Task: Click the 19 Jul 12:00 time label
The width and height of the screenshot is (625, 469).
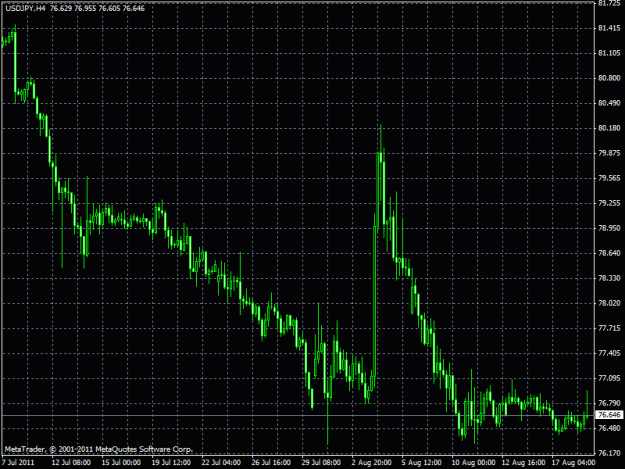Action: point(171,463)
